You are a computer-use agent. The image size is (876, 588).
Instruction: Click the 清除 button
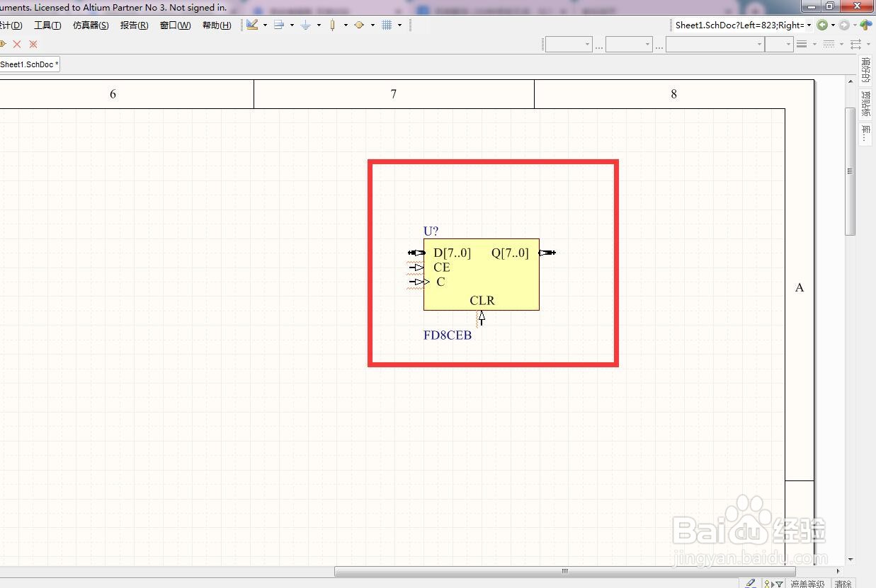tap(843, 584)
